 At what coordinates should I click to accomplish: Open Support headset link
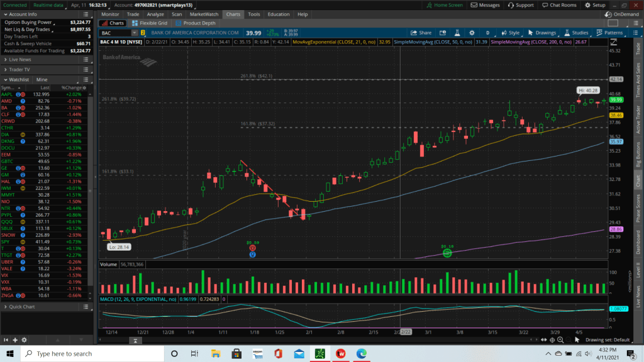(x=521, y=5)
